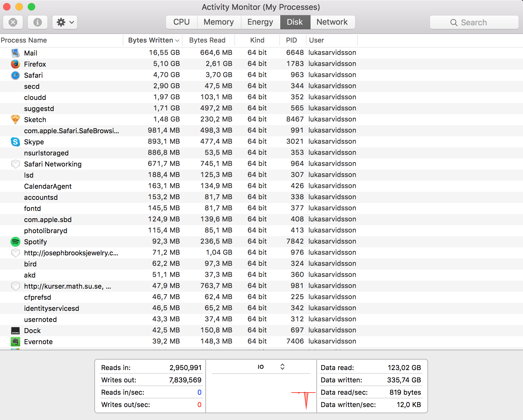
Task: Select the com.apple.Safari.SafeBrowsi... row
Action: coord(261,130)
